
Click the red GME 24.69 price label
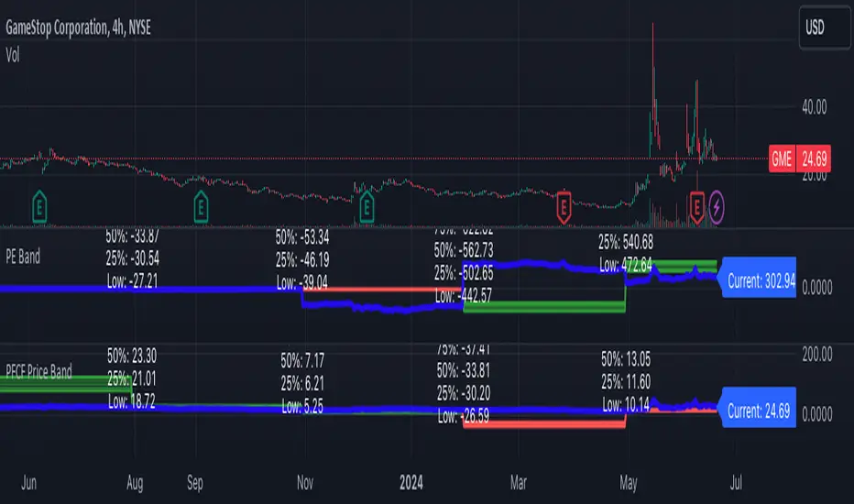[x=800, y=159]
